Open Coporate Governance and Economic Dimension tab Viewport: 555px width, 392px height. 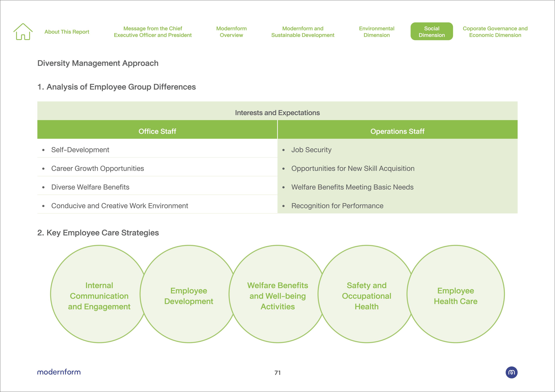tap(495, 32)
